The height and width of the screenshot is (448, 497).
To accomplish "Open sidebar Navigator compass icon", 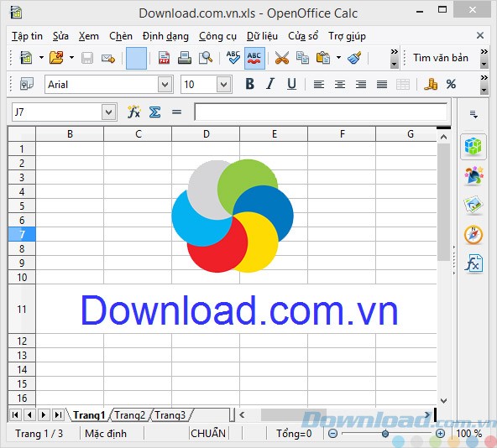I will click(x=473, y=235).
